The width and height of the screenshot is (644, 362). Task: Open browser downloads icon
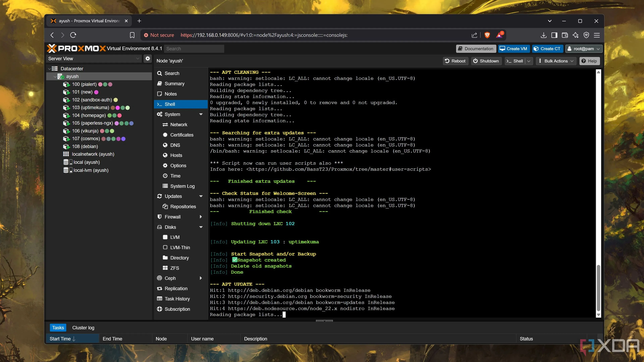543,35
